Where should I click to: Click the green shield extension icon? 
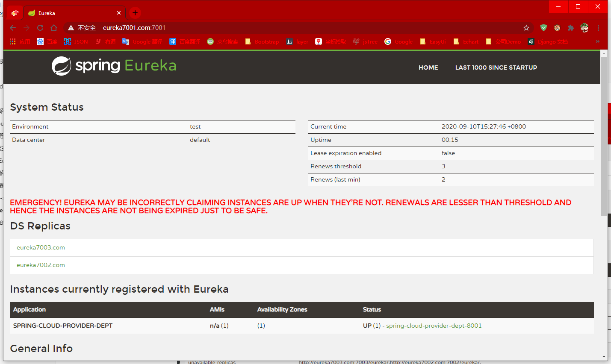543,28
